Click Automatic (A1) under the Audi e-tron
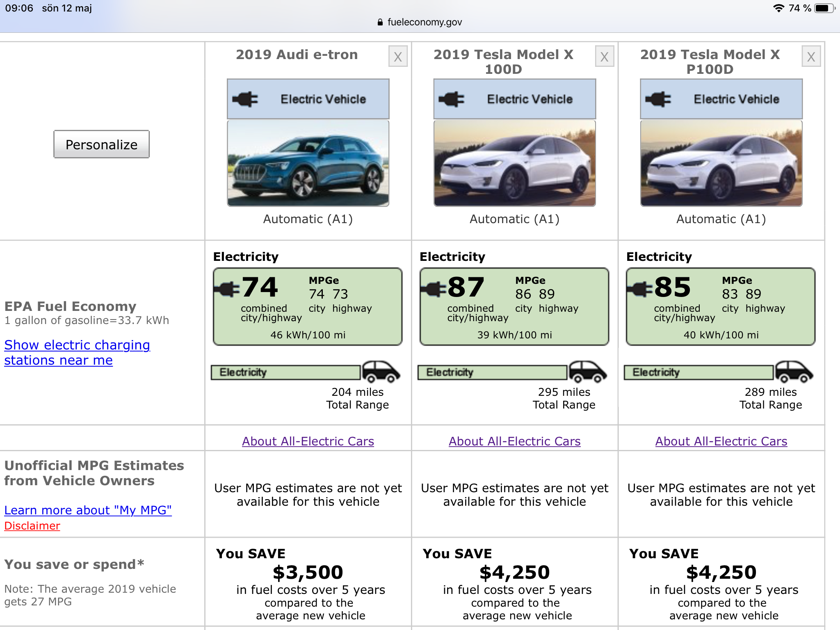Viewport: 840px width, 630px height. (x=308, y=219)
